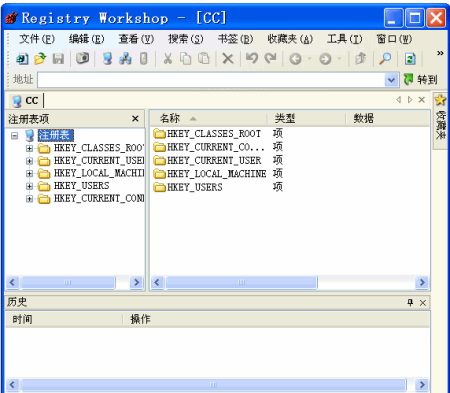Open the 工具(T) menu
This screenshot has height=393, width=450.
(344, 39)
